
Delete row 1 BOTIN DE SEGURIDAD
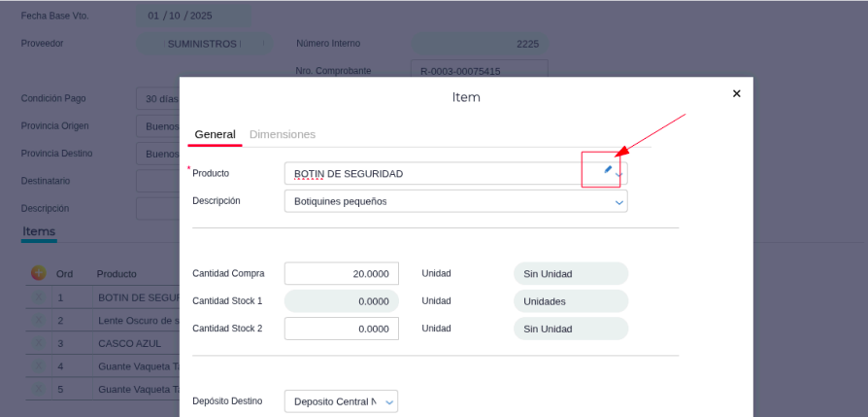tap(39, 297)
